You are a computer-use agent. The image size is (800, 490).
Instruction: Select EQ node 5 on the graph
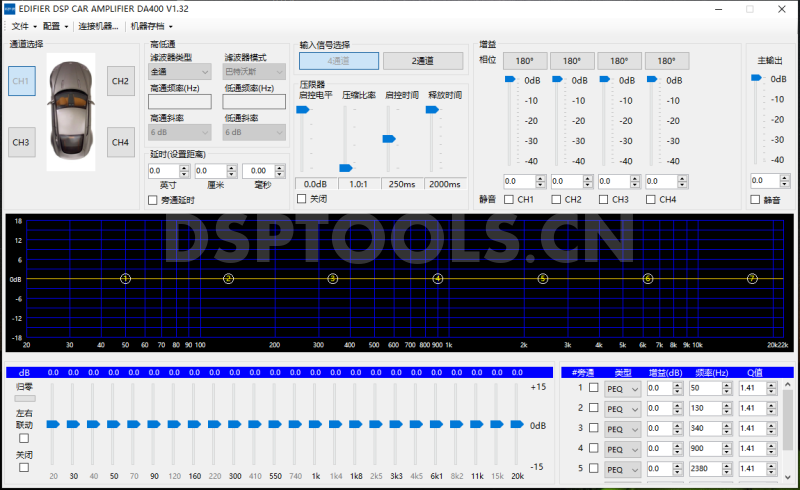543,279
